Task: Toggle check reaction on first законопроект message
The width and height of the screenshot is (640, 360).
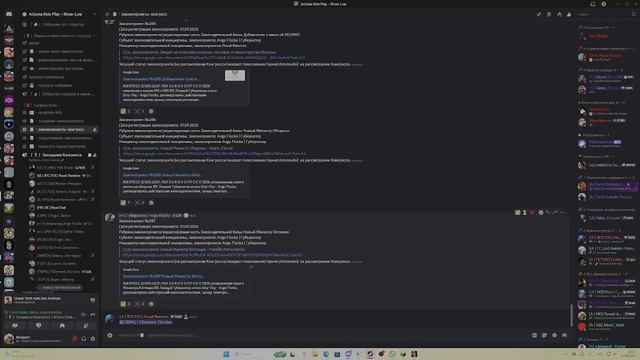Action: 125,111
